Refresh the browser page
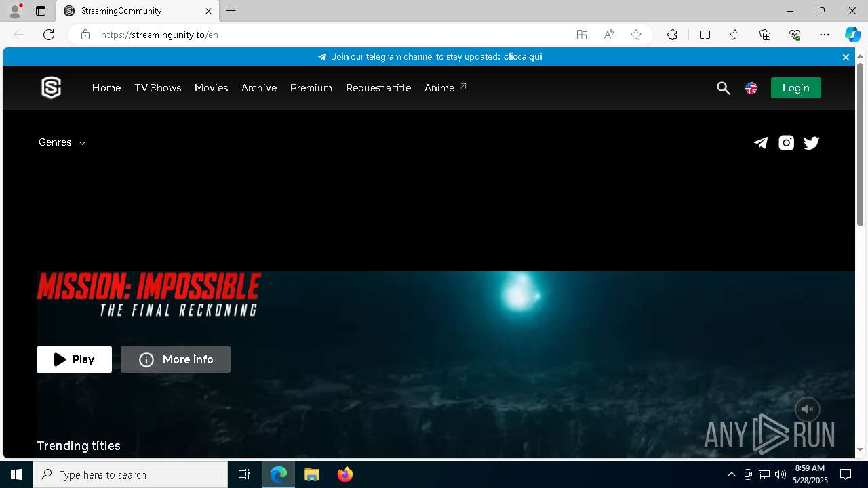 coord(49,35)
